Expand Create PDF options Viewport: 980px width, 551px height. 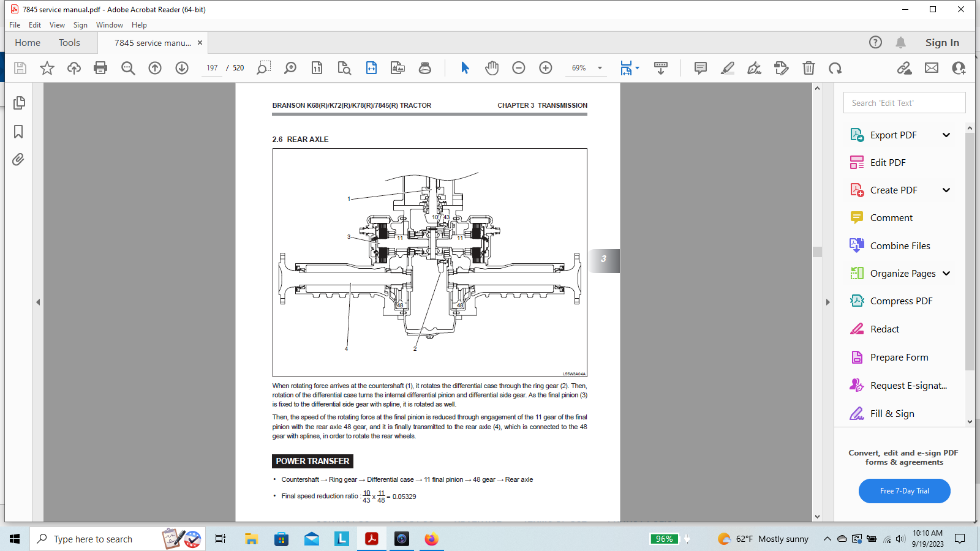tap(946, 190)
